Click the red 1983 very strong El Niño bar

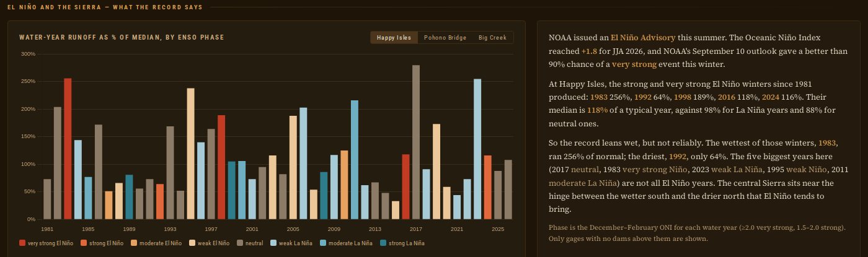pyautogui.click(x=68, y=149)
